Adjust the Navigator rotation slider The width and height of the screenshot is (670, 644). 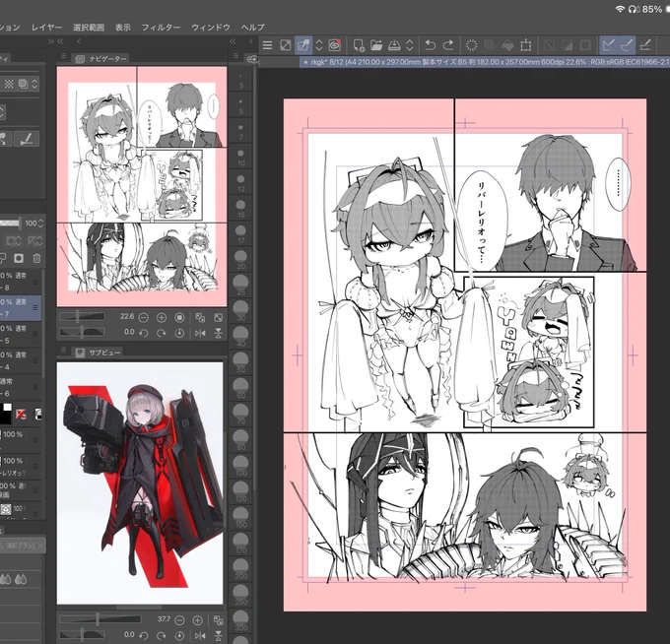tap(82, 332)
